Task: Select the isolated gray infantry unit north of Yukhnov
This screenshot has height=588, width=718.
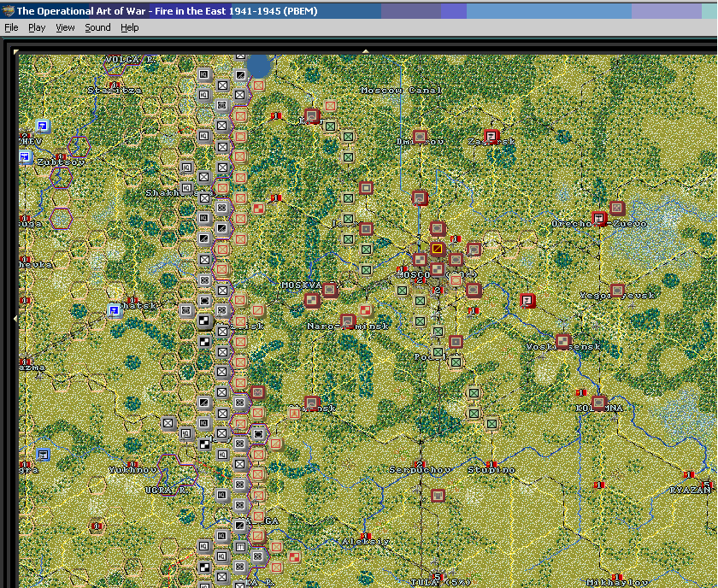Action: click(x=168, y=423)
